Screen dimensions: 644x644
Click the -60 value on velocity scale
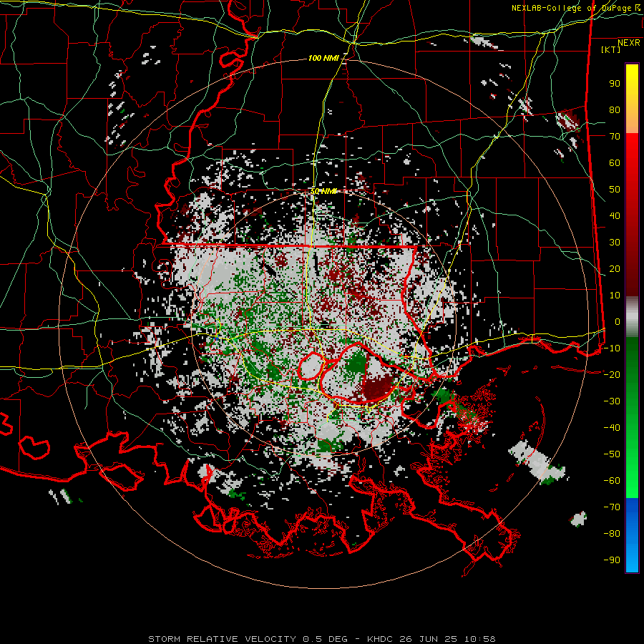click(x=612, y=481)
